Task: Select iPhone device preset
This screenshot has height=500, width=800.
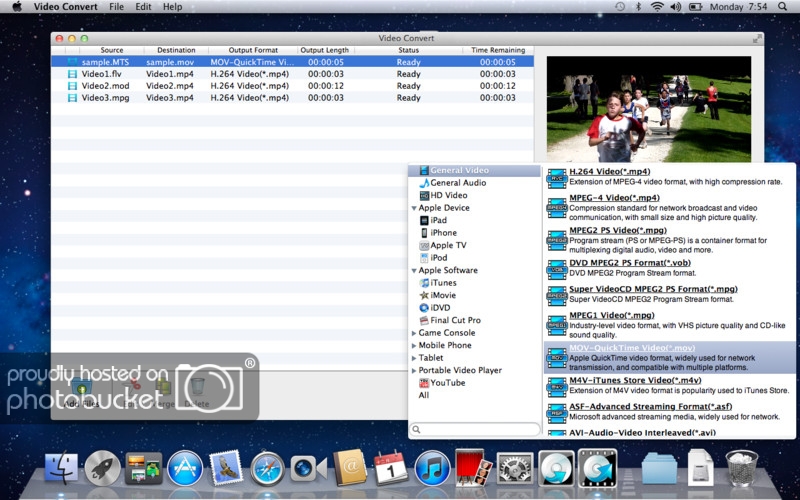Action: point(438,233)
